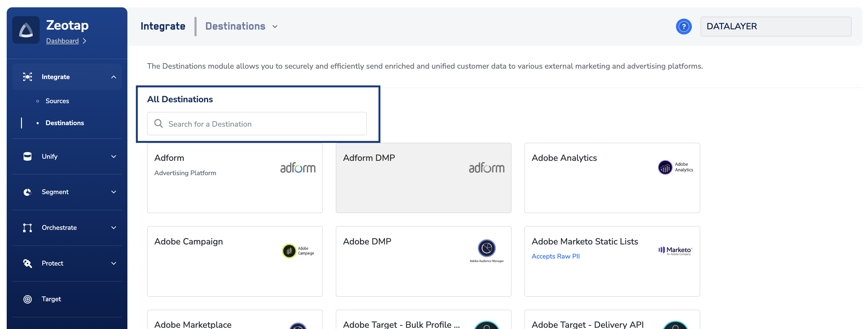The height and width of the screenshot is (329, 868).
Task: Open the help question mark icon
Action: point(683,27)
